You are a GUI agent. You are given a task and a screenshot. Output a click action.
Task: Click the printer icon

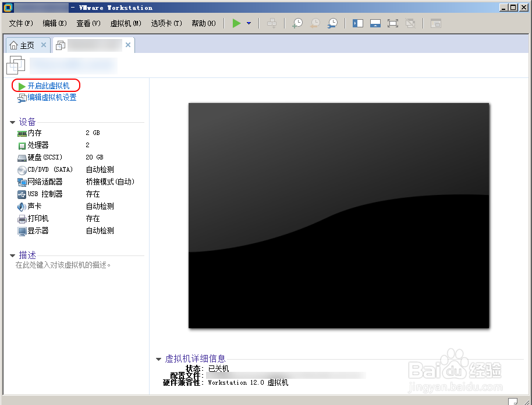point(22,219)
